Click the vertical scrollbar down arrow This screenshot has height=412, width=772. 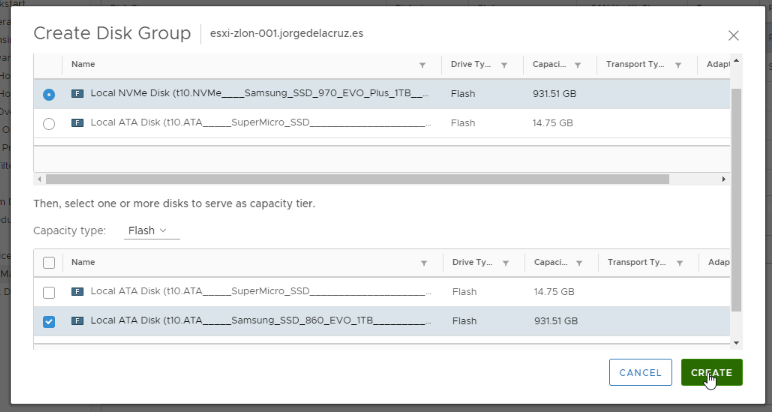(737, 343)
